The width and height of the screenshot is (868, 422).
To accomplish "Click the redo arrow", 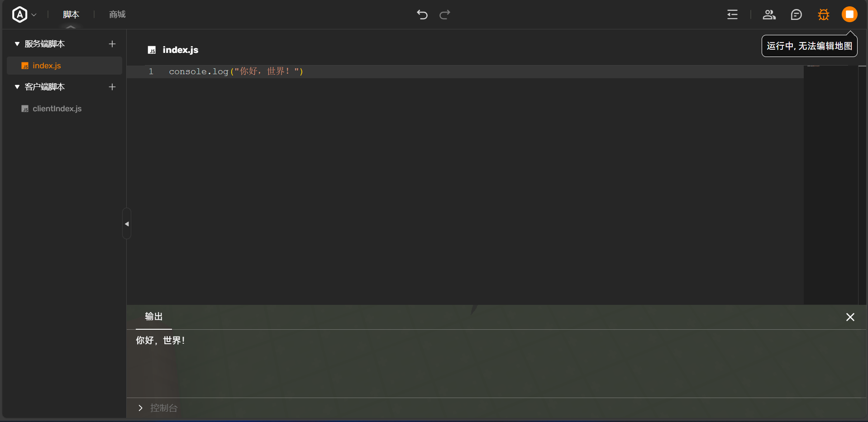I will coord(445,14).
